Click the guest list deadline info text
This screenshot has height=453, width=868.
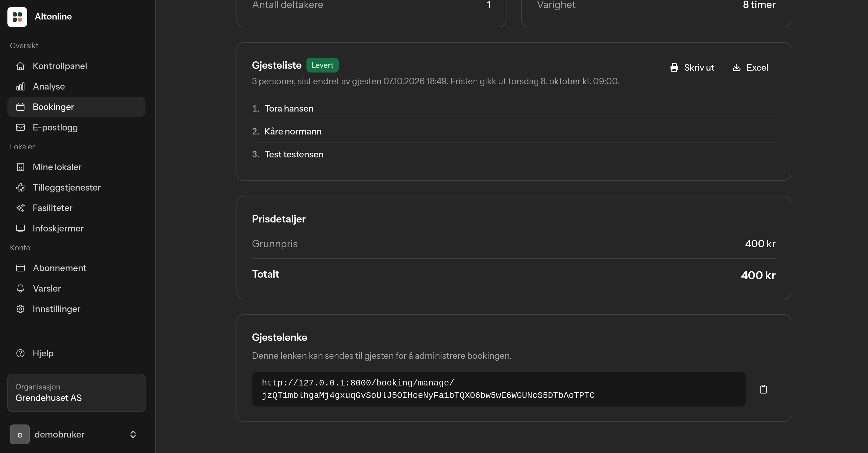(x=435, y=81)
